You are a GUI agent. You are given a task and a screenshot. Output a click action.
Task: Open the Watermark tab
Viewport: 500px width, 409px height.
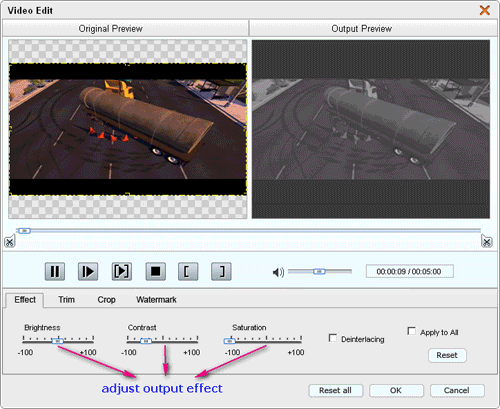pyautogui.click(x=156, y=300)
